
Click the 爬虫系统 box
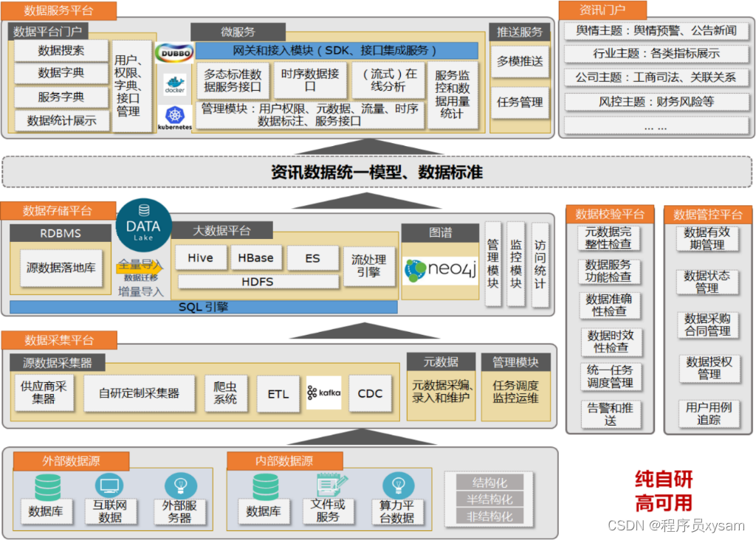[226, 393]
